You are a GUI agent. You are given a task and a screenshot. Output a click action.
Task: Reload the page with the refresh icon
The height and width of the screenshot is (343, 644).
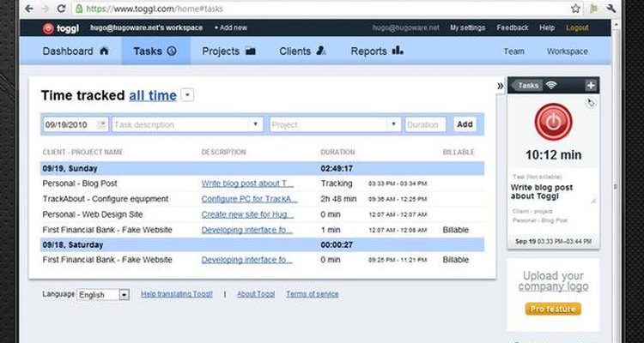(61, 9)
